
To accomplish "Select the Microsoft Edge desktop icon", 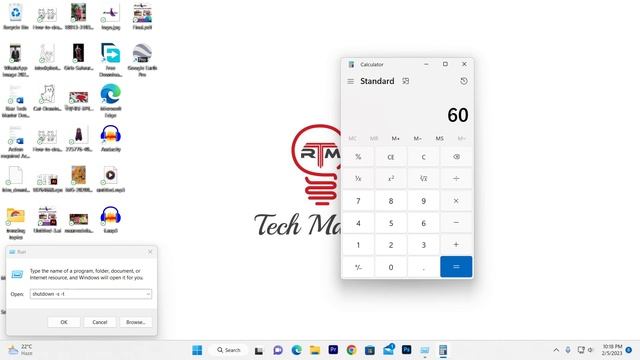I will (x=111, y=101).
